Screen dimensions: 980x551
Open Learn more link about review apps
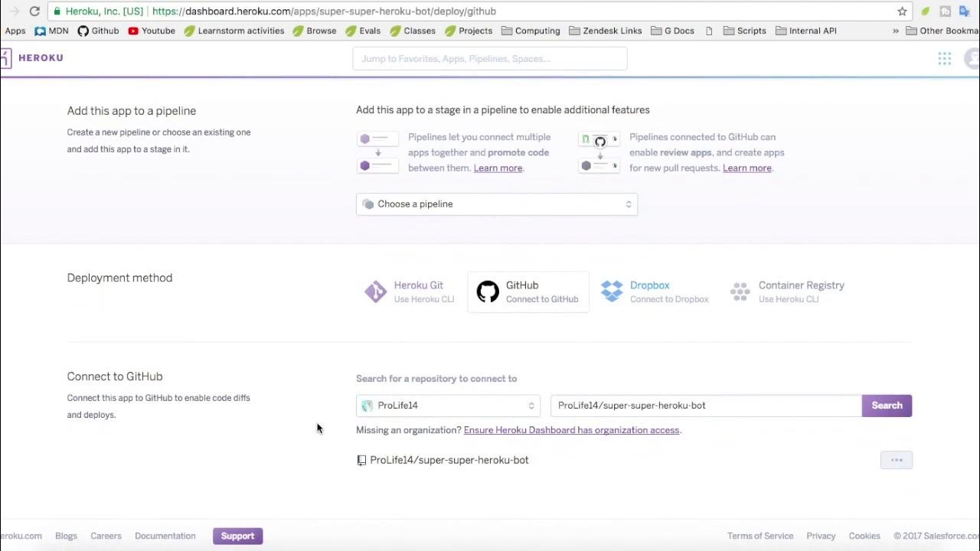746,168
